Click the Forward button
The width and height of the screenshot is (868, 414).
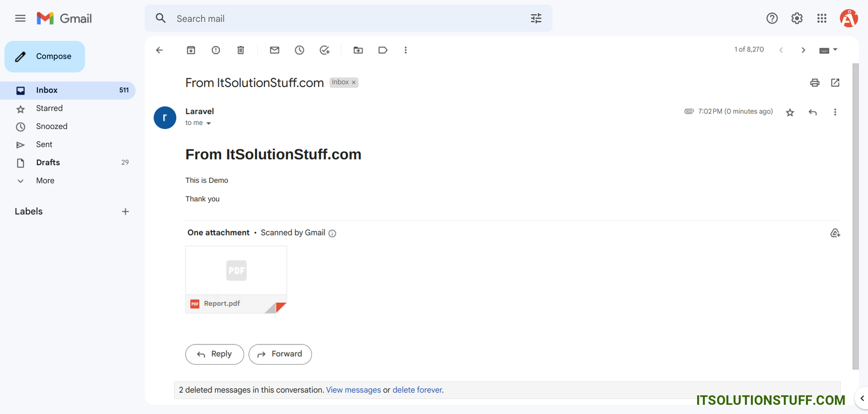pyautogui.click(x=280, y=354)
